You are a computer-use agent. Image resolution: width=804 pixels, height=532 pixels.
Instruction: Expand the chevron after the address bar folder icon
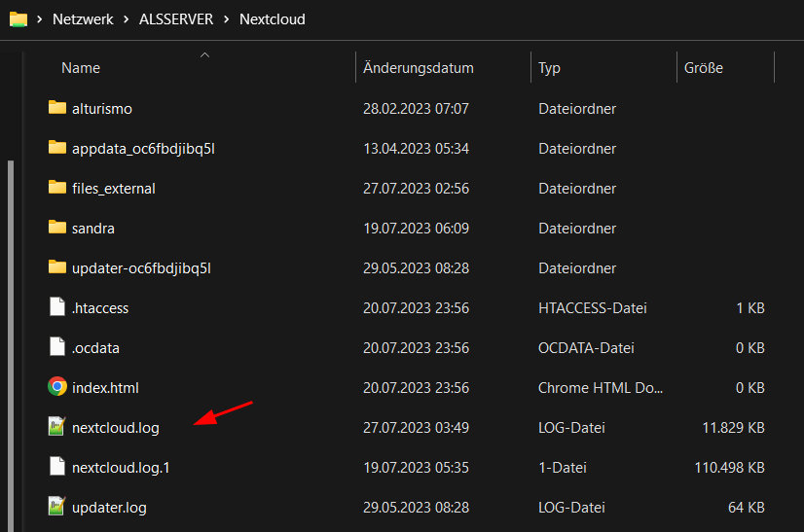click(x=40, y=19)
